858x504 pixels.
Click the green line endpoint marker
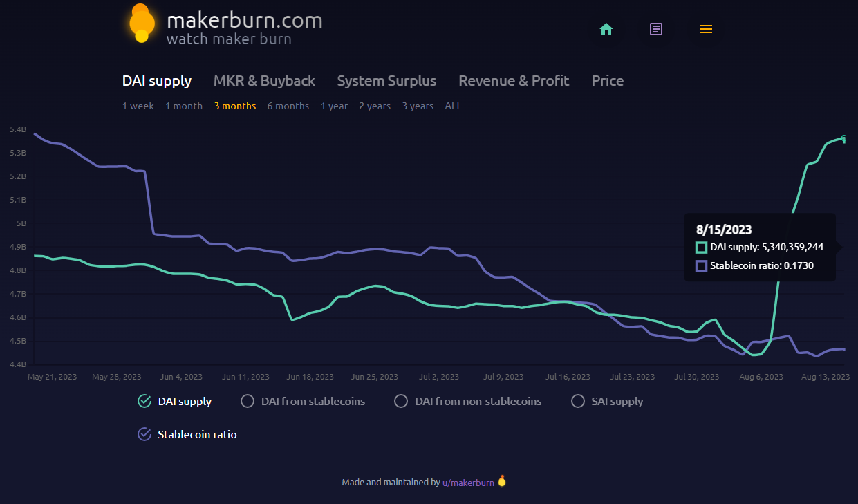[x=843, y=138]
